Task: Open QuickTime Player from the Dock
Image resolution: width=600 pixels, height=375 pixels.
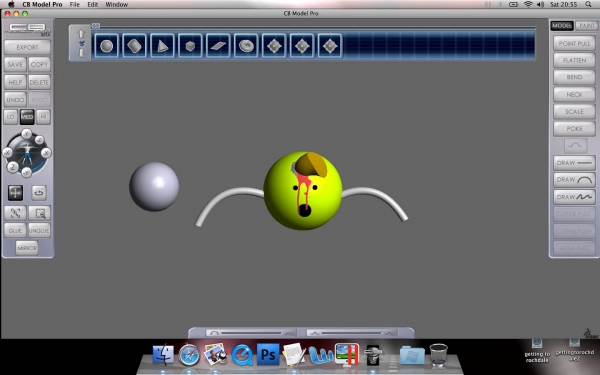Action: 242,355
